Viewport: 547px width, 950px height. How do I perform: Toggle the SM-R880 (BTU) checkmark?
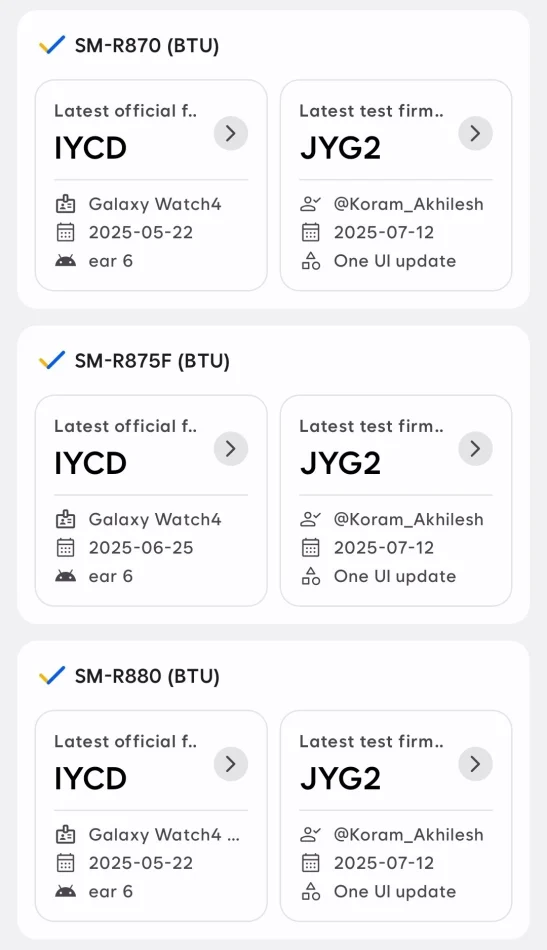pos(52,676)
